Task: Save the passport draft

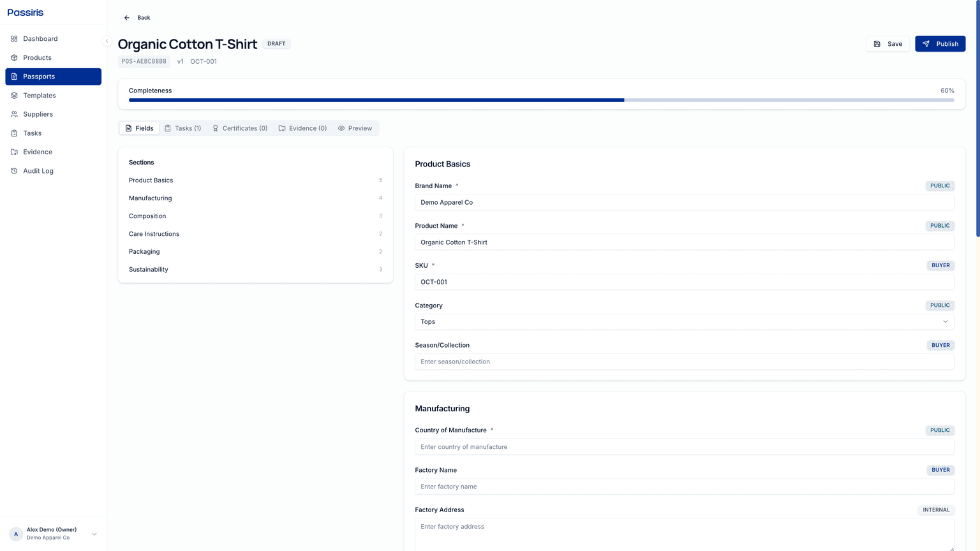Action: (887, 44)
